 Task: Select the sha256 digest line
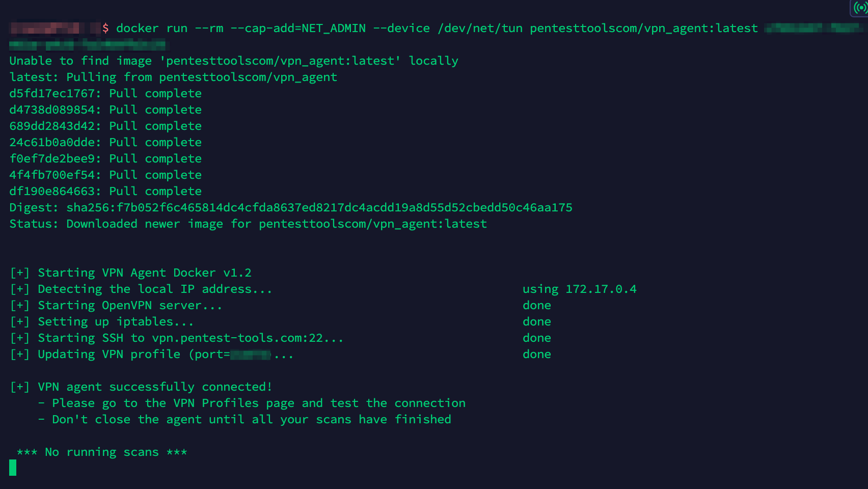click(x=291, y=208)
